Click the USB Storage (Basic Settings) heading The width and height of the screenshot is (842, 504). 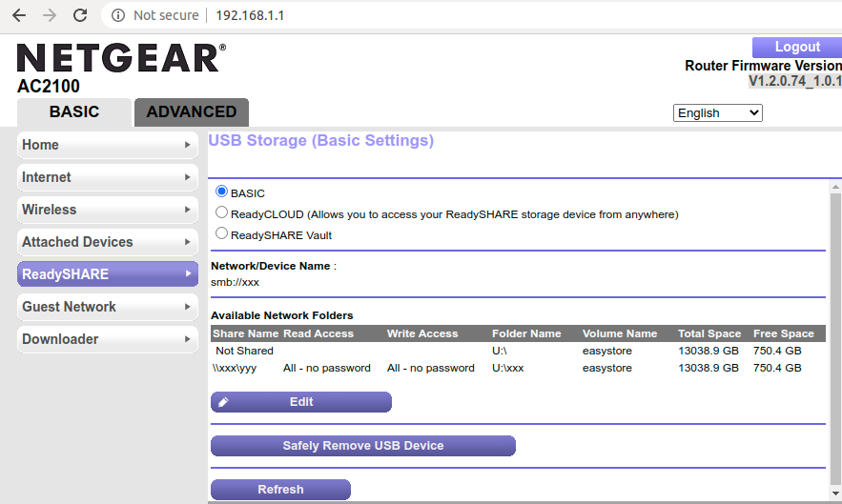pos(320,141)
